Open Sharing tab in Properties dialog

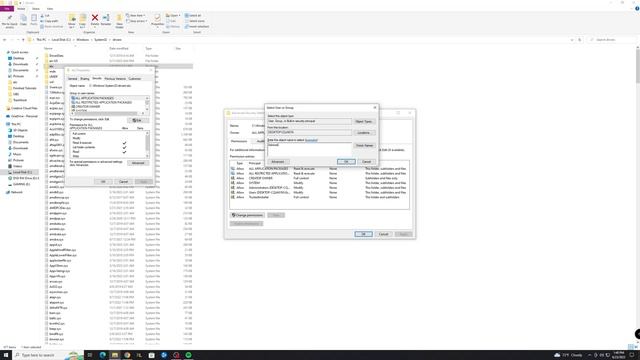(84, 78)
